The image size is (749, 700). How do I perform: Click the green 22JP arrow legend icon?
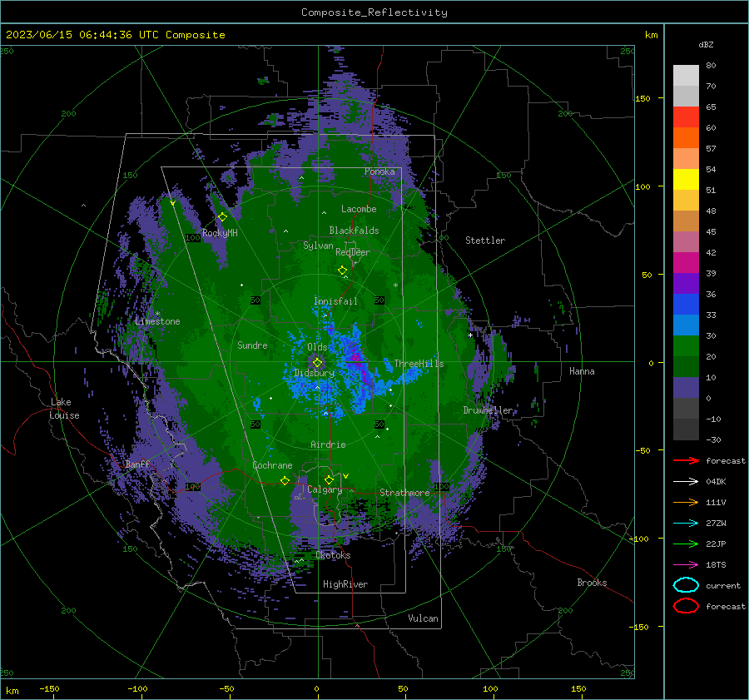pyautogui.click(x=686, y=544)
